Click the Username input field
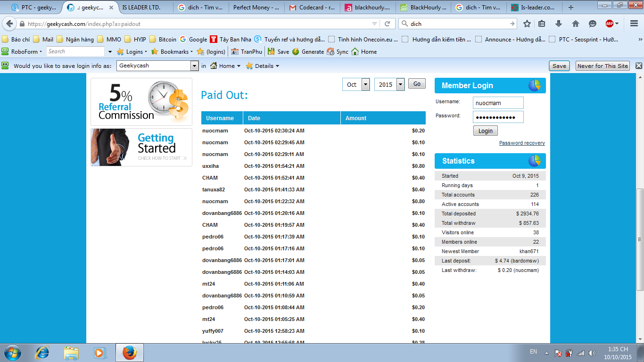The height and width of the screenshot is (362, 644). 498,103
